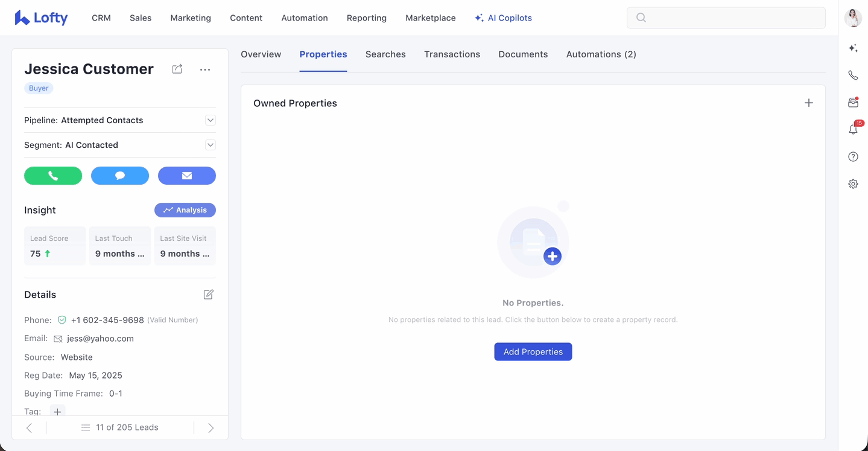Switch to the Transactions tab
This screenshot has height=451, width=868.
tap(452, 54)
